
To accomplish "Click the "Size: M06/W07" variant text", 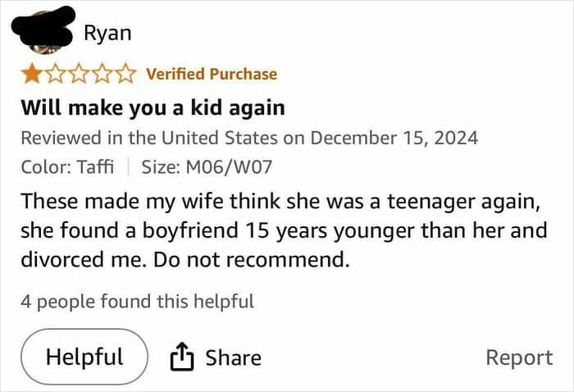I will click(x=207, y=166).
